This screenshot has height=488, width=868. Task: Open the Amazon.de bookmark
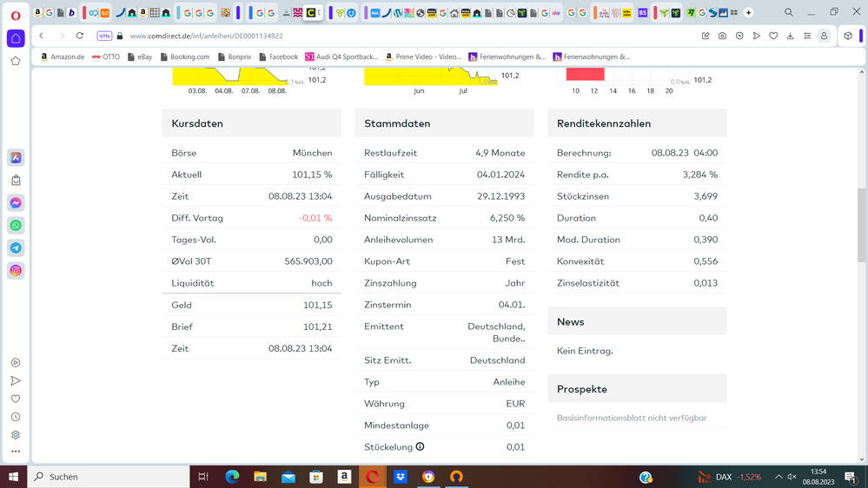click(x=62, y=56)
